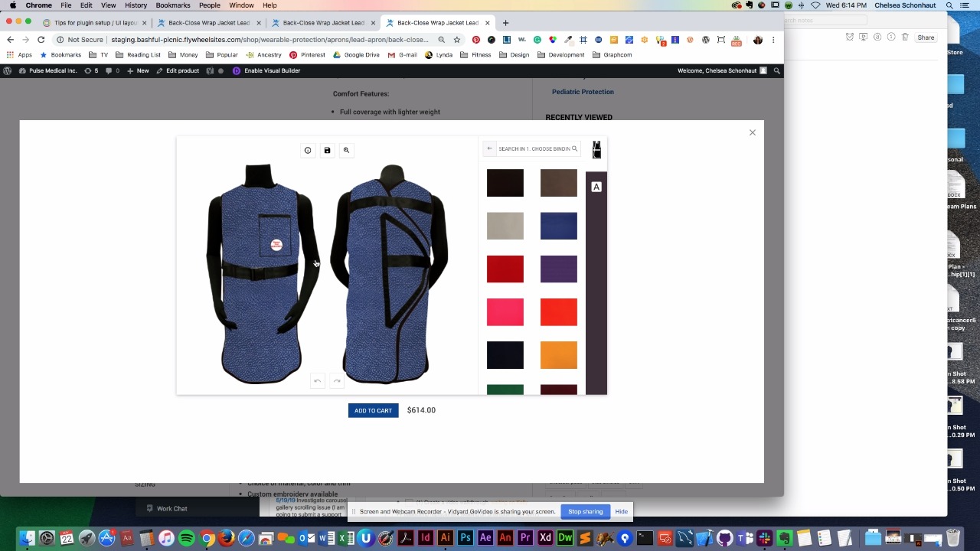Open the Pediatric Protection link

pos(583,92)
